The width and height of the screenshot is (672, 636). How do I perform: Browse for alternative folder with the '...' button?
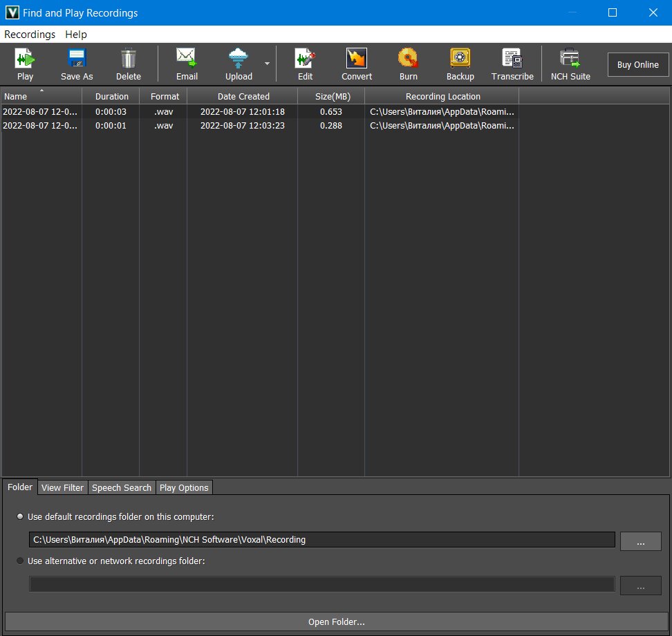pyautogui.click(x=641, y=586)
